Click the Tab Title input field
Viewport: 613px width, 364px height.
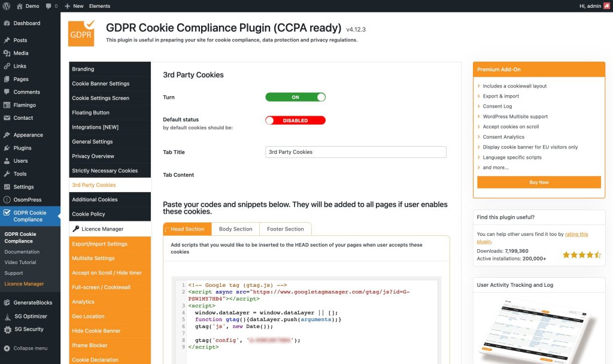356,152
